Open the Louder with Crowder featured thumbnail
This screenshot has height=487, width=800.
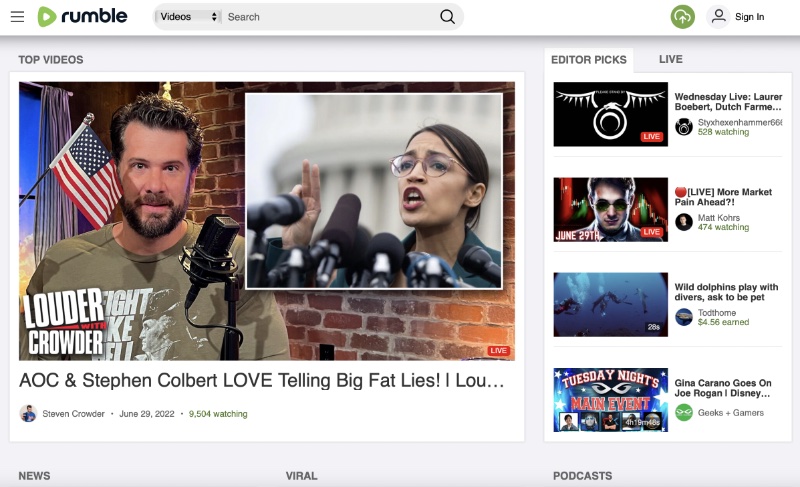point(267,221)
